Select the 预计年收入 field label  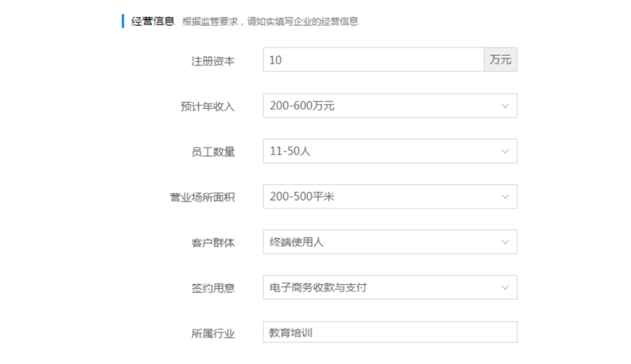point(207,107)
